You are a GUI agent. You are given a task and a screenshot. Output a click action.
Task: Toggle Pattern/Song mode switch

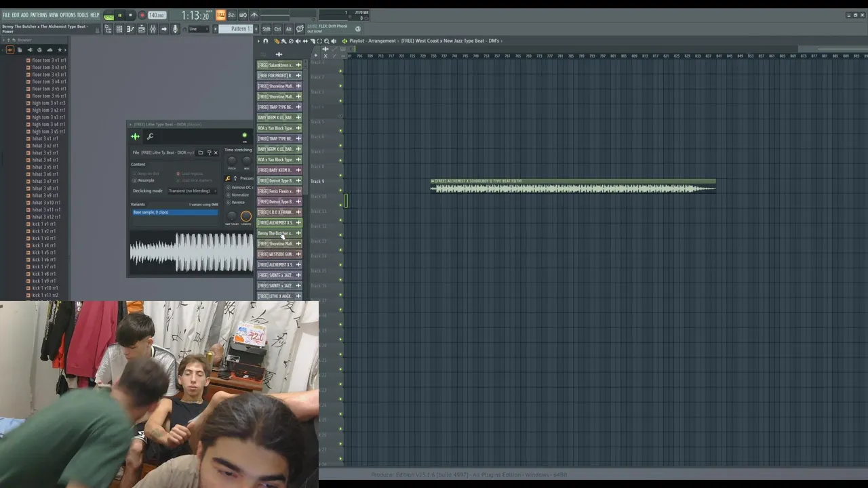pyautogui.click(x=108, y=16)
